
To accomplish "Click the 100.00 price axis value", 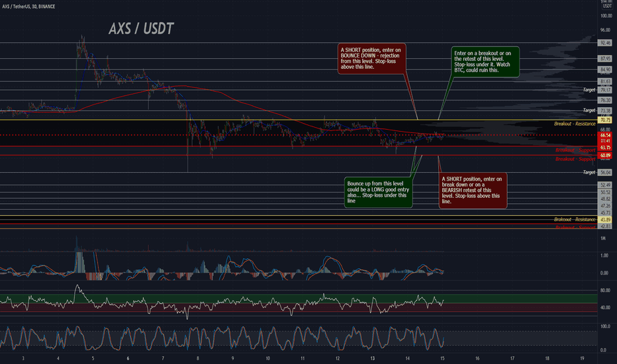I will pos(606,16).
